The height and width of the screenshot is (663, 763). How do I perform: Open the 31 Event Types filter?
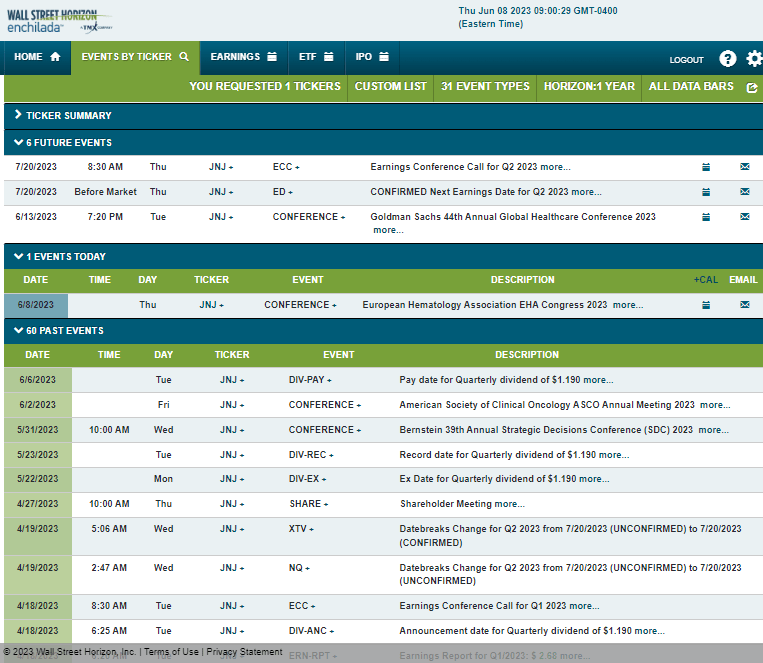click(485, 86)
